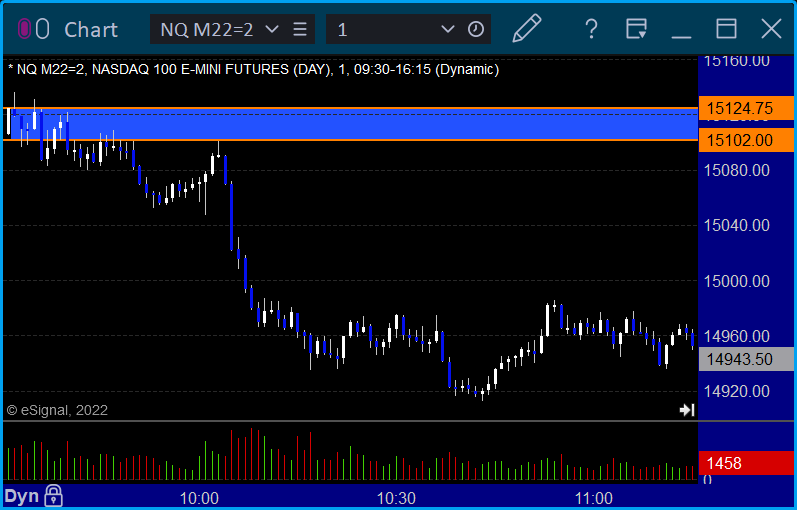Click the 15000.00 price axis label

tap(737, 281)
